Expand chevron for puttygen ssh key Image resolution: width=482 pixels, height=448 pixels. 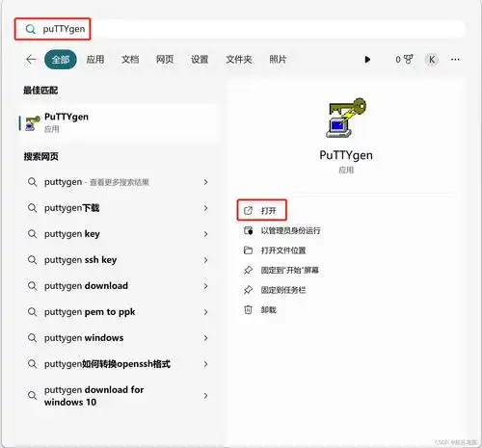[205, 260]
